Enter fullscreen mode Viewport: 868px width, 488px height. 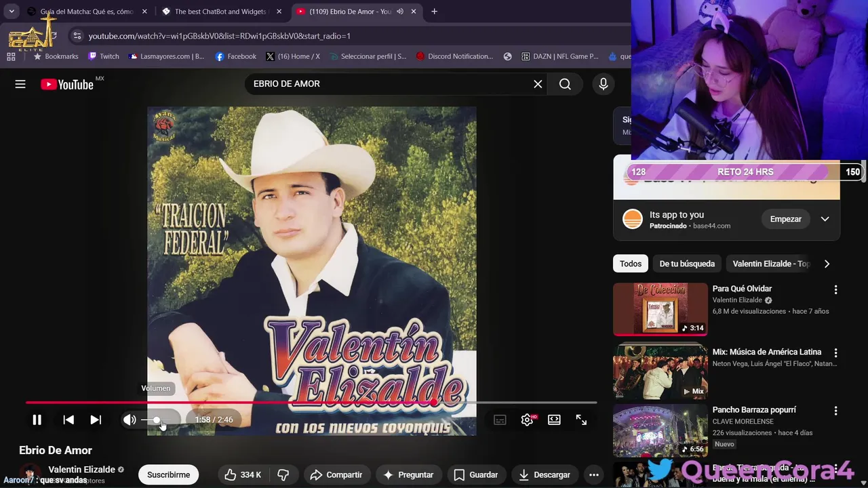[581, 420]
